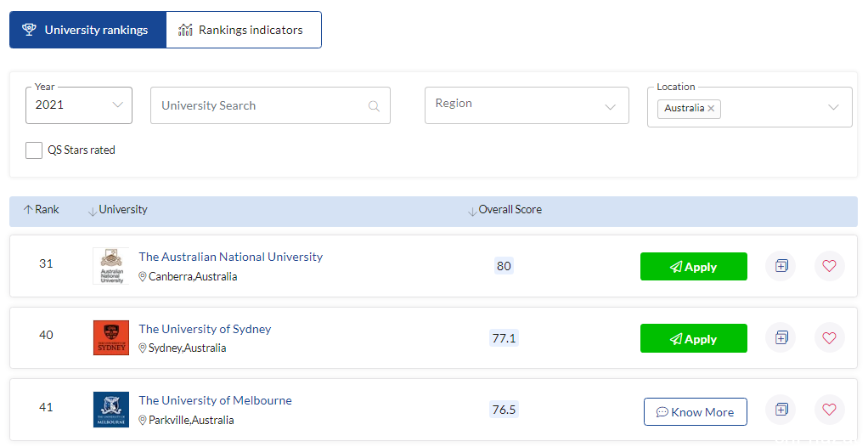
Task: Add University of Melbourne to compare
Action: (781, 410)
